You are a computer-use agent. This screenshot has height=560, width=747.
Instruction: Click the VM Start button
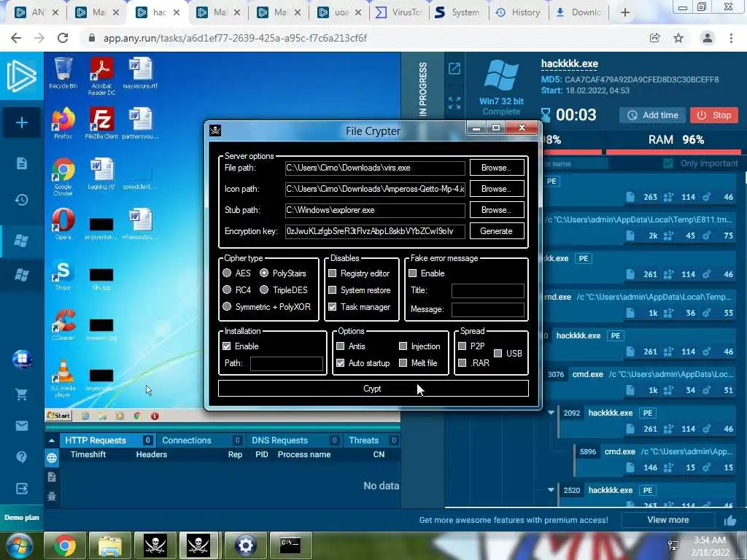coord(58,415)
